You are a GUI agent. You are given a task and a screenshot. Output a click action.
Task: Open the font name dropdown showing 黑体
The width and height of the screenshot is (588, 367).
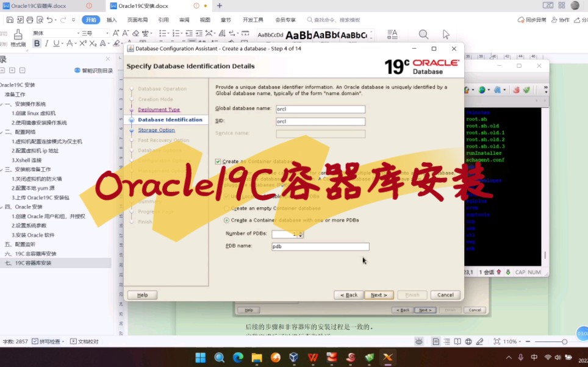[x=78, y=34]
